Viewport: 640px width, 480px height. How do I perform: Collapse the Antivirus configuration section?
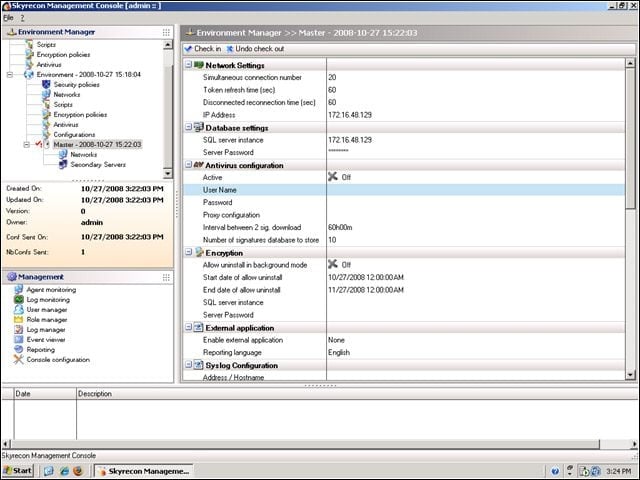click(188, 164)
